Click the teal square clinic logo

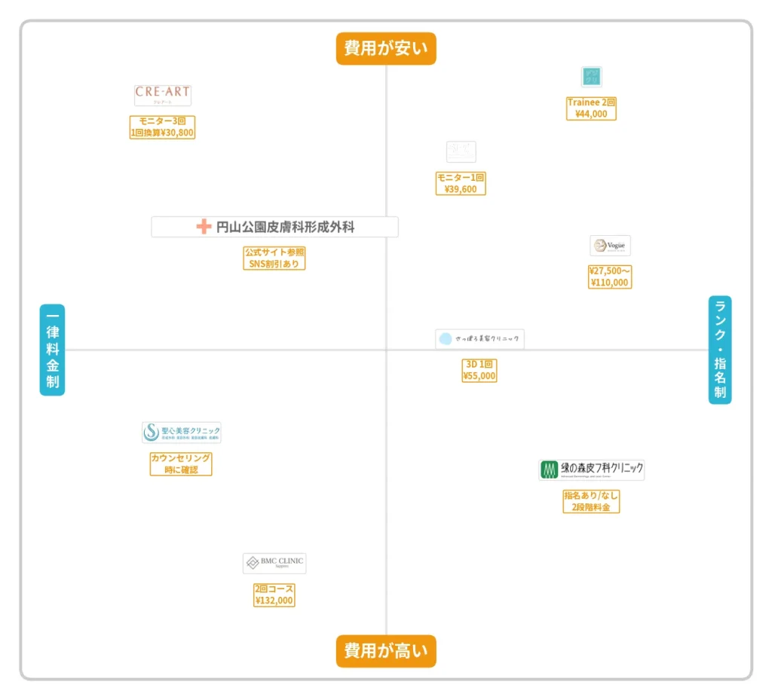click(x=591, y=77)
